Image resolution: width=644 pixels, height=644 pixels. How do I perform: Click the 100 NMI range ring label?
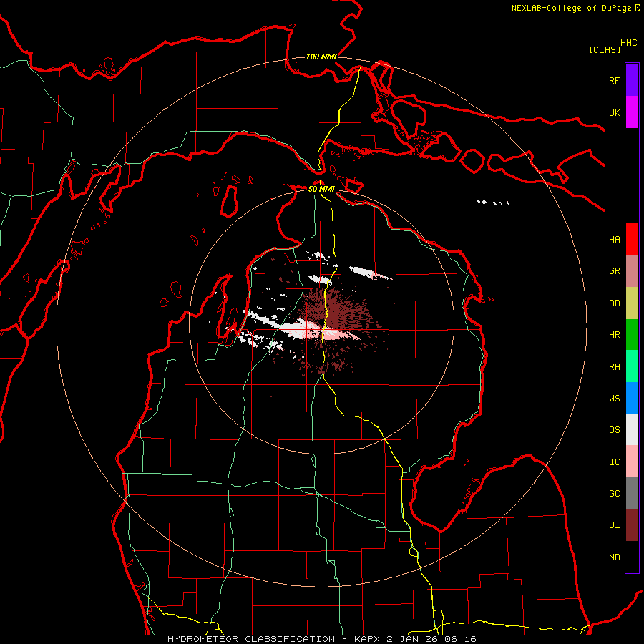(x=321, y=57)
